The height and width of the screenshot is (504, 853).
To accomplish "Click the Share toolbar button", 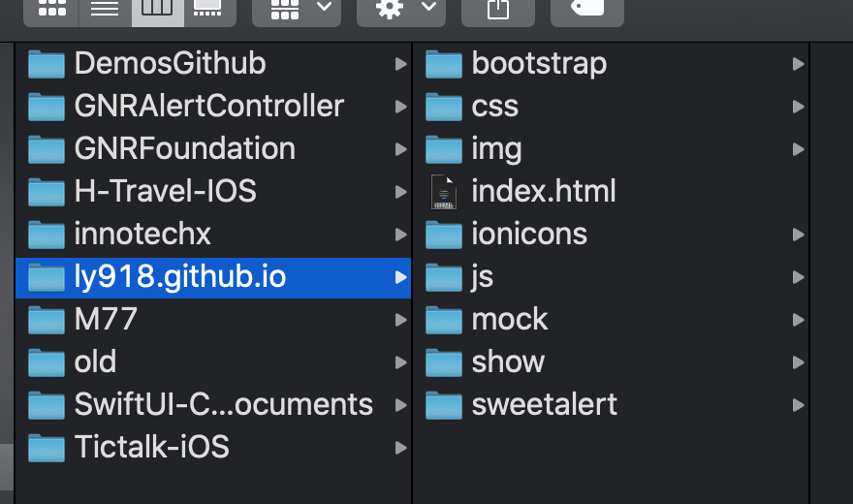I will pyautogui.click(x=497, y=8).
